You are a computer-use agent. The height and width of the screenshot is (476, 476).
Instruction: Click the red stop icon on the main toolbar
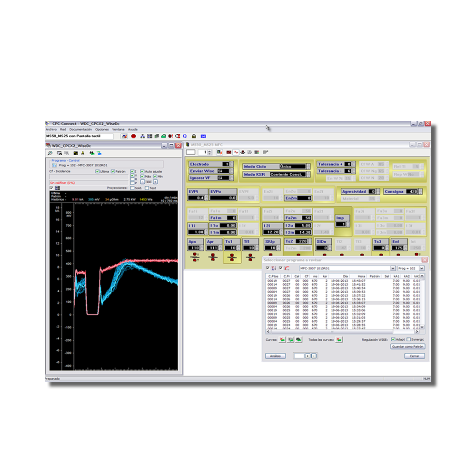[x=133, y=137]
